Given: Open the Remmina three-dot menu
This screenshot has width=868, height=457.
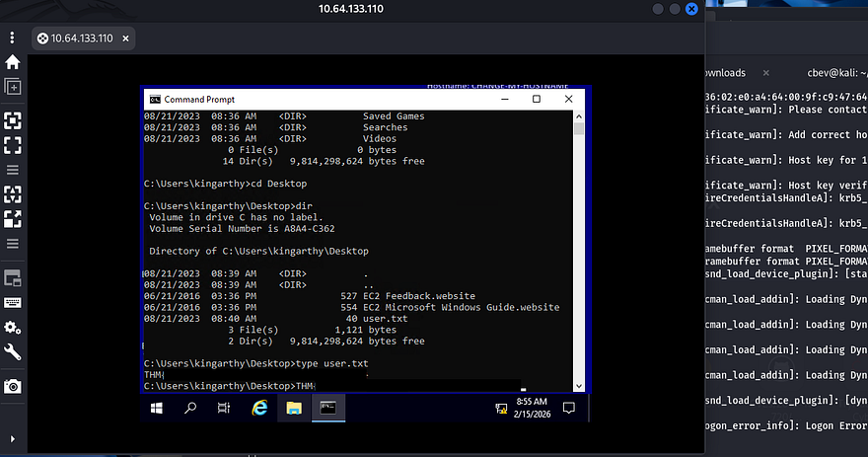Looking at the screenshot, I should point(13,38).
